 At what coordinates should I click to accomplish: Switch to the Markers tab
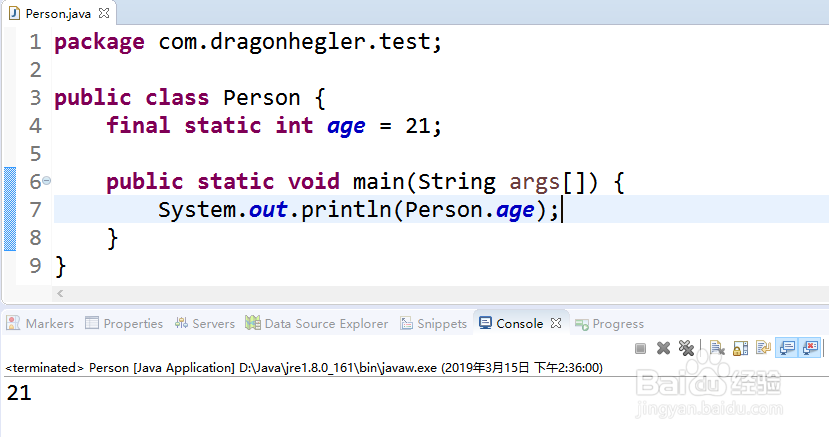pyautogui.click(x=40, y=323)
